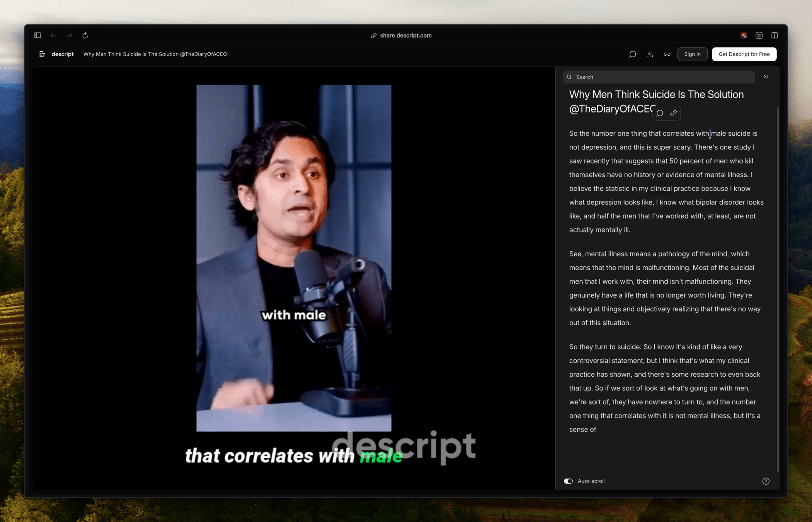Image resolution: width=812 pixels, height=522 pixels.
Task: Click the browser extension shield icon
Action: (743, 35)
